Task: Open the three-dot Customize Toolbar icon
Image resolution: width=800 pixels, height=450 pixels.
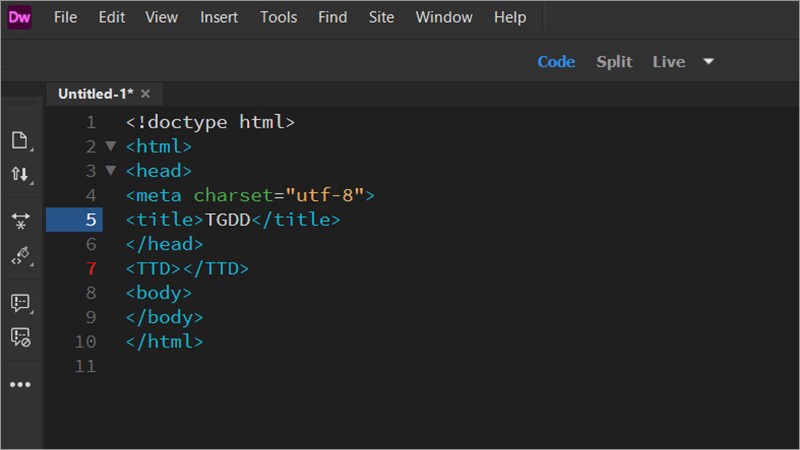Action: [x=20, y=384]
